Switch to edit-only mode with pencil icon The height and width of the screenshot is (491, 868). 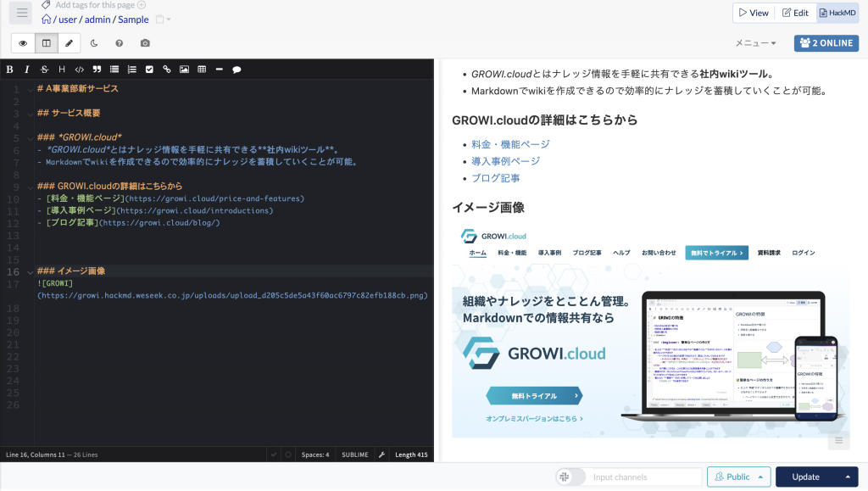70,43
